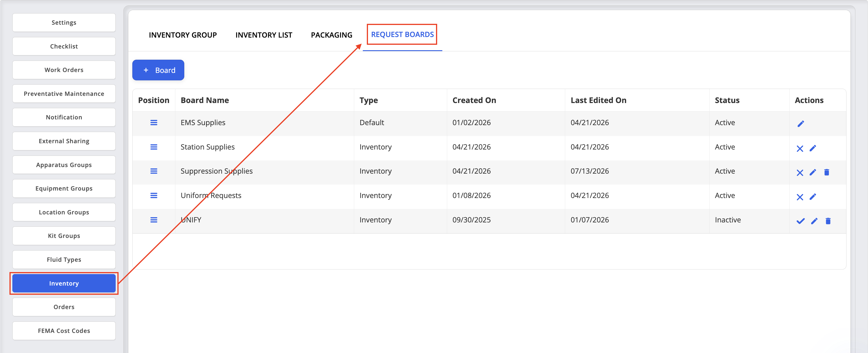Open the Checklist sidebar section
Image resolution: width=868 pixels, height=353 pixels.
click(x=64, y=46)
